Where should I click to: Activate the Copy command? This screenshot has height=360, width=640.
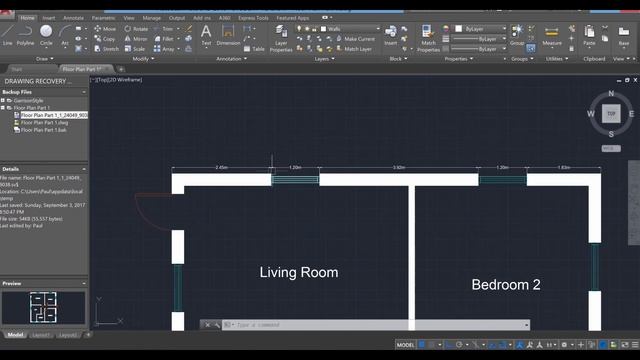click(x=104, y=39)
